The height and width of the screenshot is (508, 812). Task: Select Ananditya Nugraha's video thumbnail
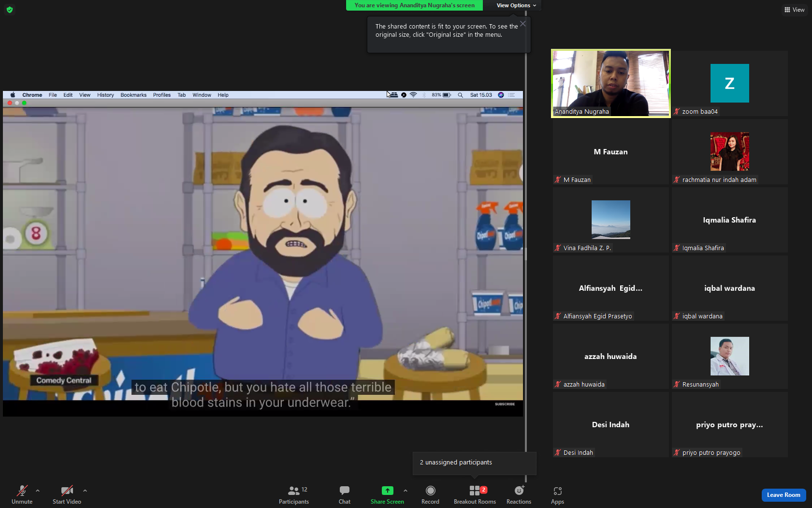[x=611, y=83]
